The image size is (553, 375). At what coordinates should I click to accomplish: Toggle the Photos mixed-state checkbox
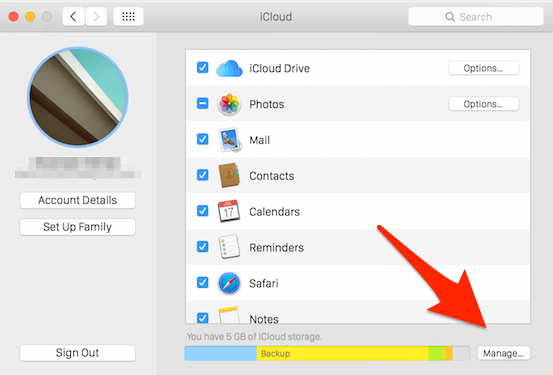pyautogui.click(x=202, y=103)
